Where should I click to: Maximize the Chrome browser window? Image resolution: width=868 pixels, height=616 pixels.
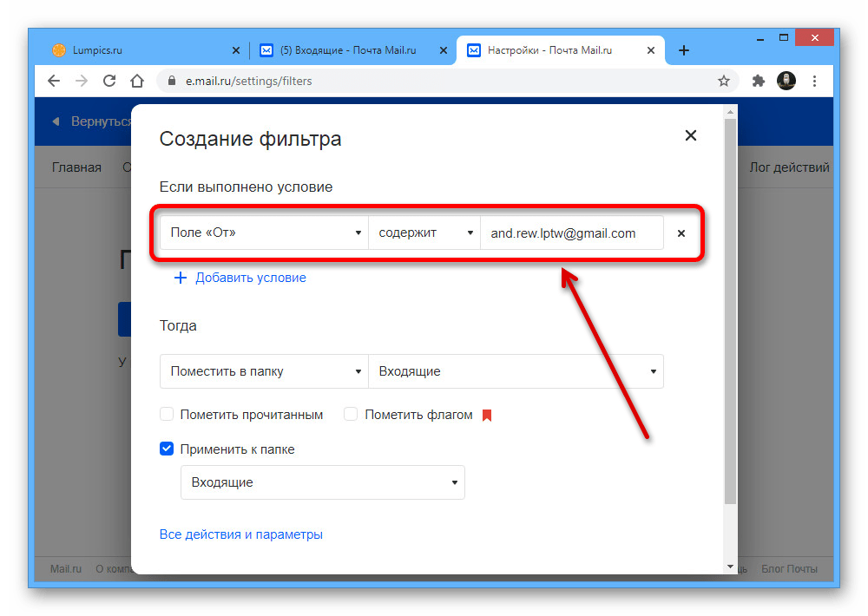783,37
